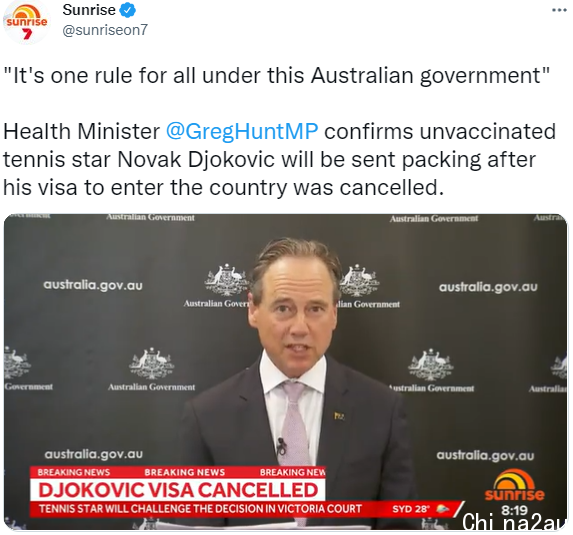The height and width of the screenshot is (535, 573).
Task: Click the tweet text about Novak Djokovic
Action: 279,159
